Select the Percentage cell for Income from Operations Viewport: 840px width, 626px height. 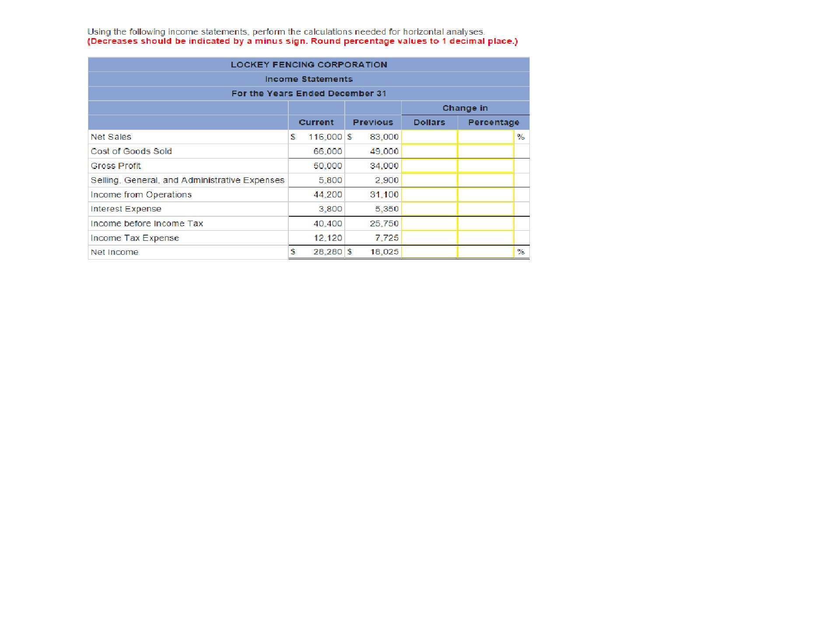[x=485, y=194]
